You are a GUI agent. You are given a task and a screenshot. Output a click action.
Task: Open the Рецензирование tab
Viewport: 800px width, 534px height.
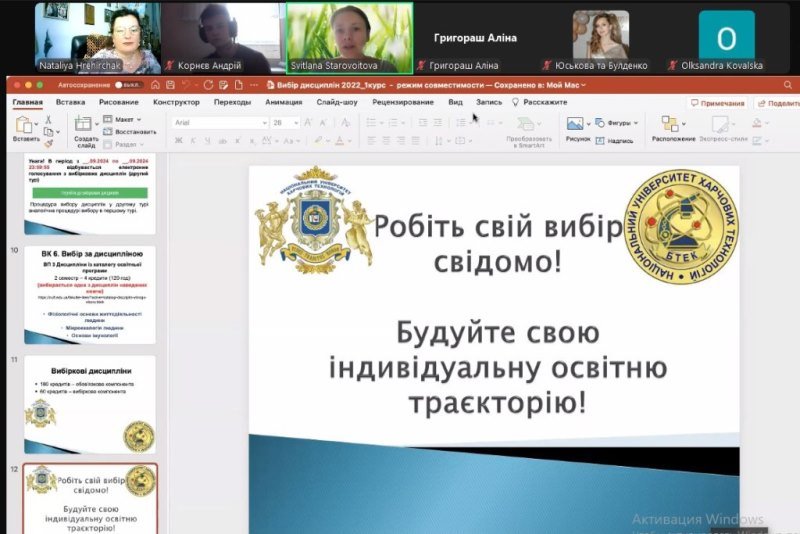pyautogui.click(x=403, y=102)
